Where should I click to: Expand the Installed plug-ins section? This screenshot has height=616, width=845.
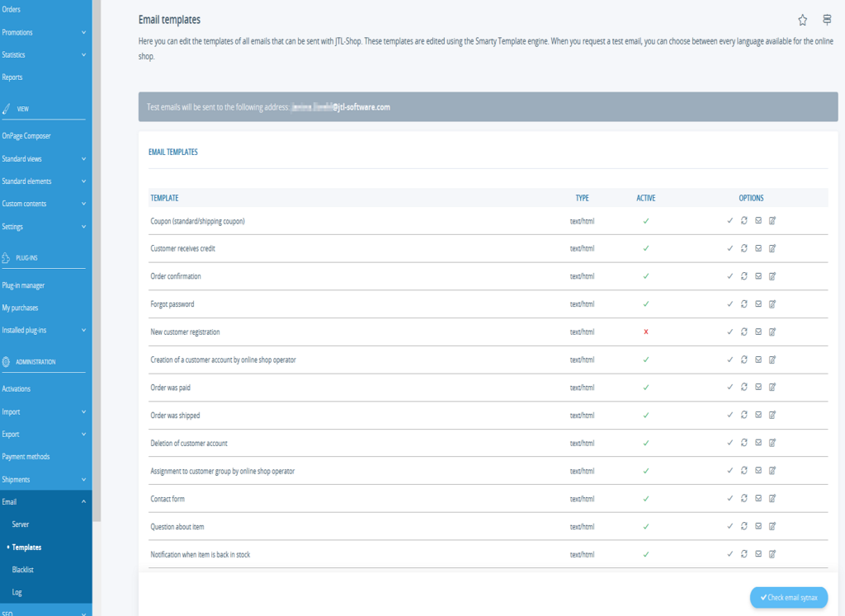[x=45, y=329]
